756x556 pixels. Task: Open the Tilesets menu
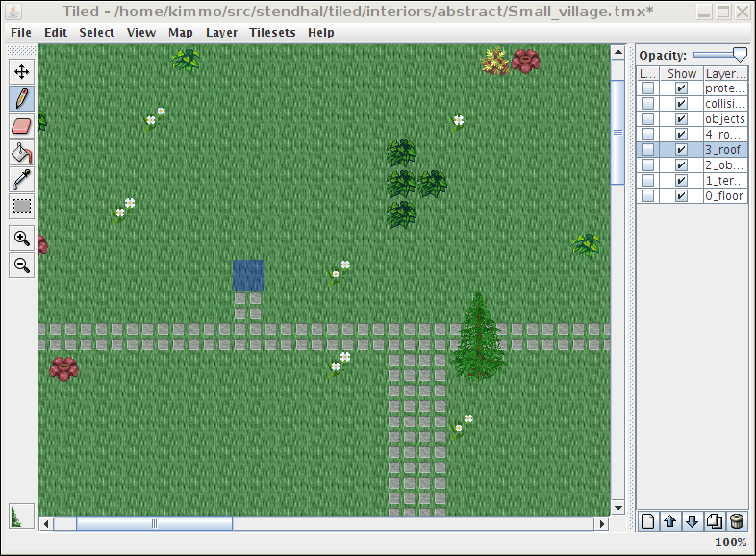point(272,32)
